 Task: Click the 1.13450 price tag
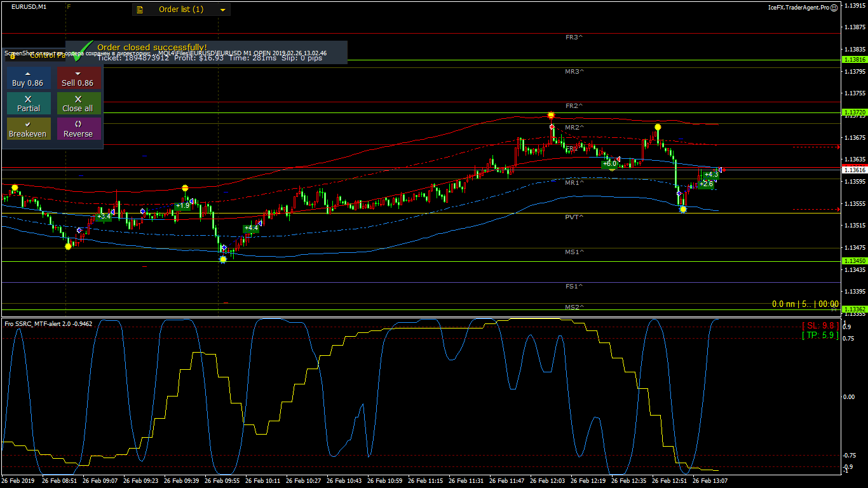click(x=854, y=261)
